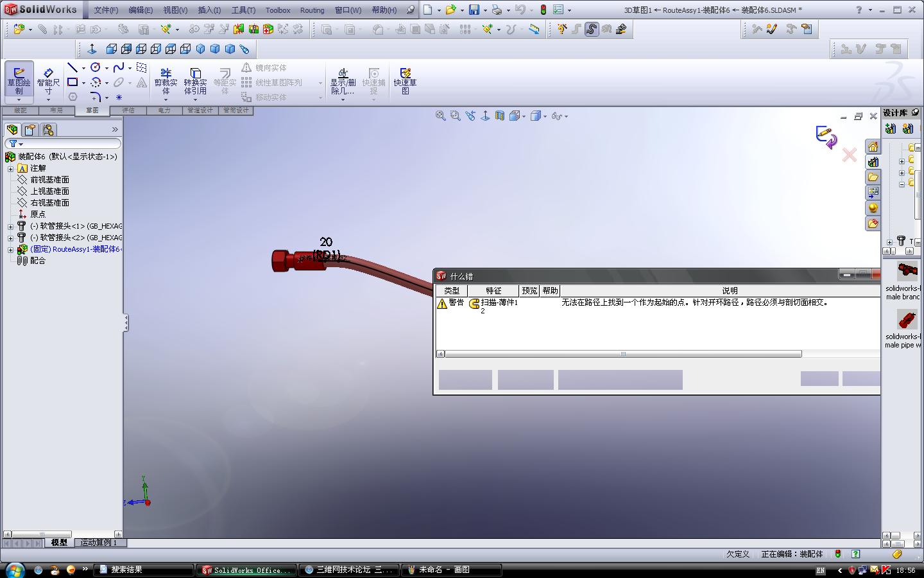Open the 编辑(E) menu
The width and height of the screenshot is (924, 578).
[141, 10]
